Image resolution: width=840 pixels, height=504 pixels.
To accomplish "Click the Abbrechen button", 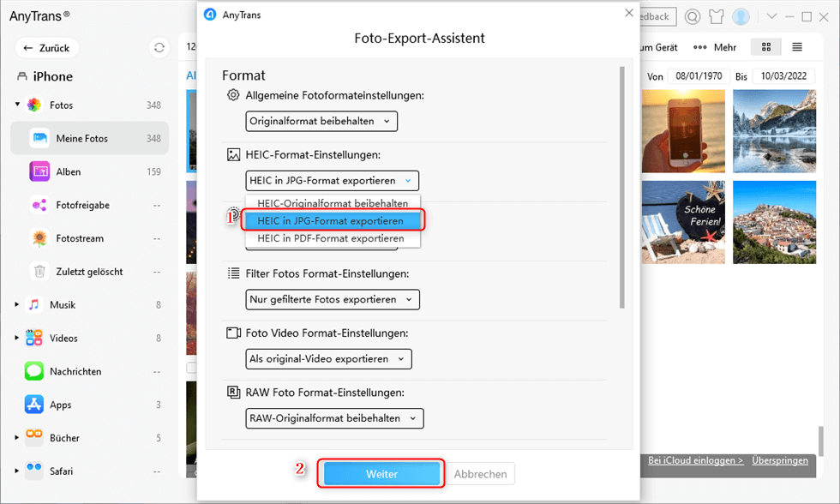I will pyautogui.click(x=480, y=474).
